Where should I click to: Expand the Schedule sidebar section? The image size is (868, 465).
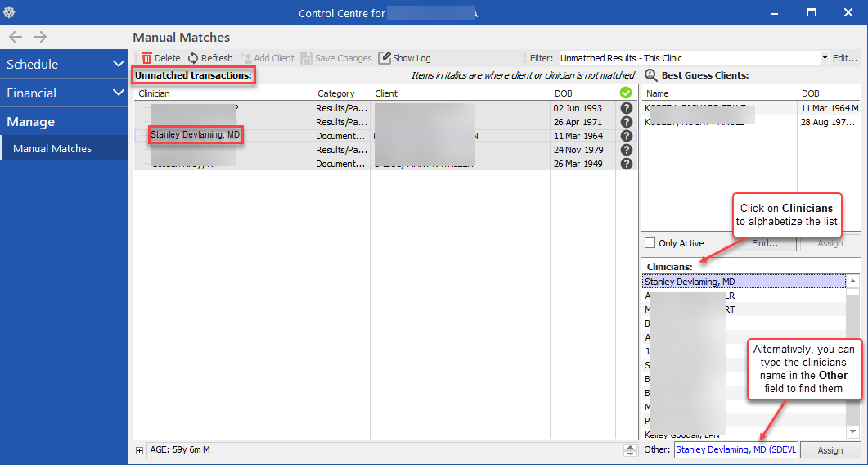(118, 64)
